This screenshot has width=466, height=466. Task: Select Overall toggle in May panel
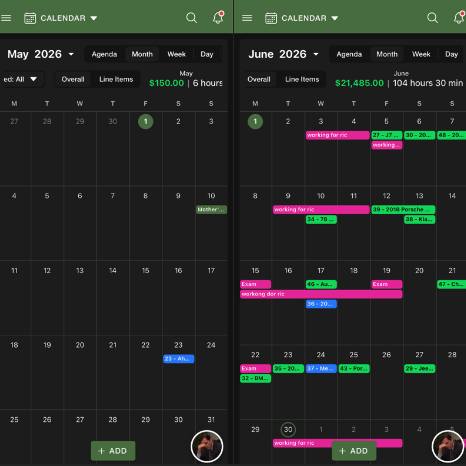click(x=73, y=79)
